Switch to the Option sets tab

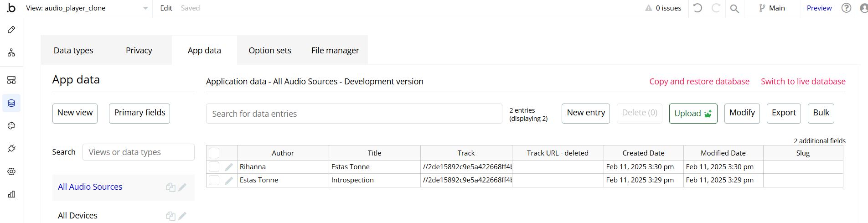point(270,51)
